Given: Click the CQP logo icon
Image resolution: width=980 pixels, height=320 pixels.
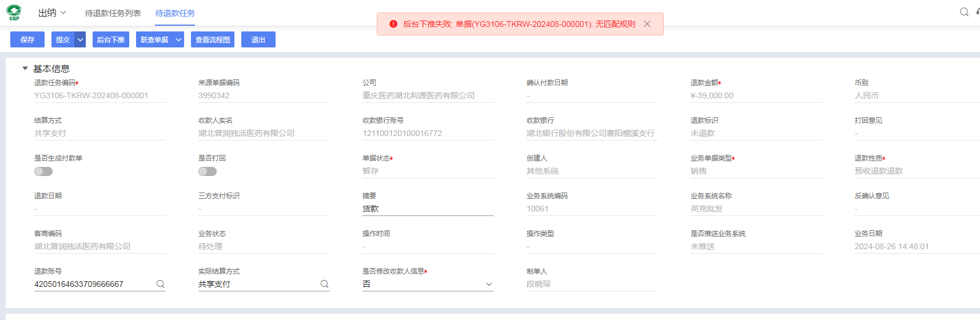Looking at the screenshot, I should pyautogui.click(x=14, y=12).
